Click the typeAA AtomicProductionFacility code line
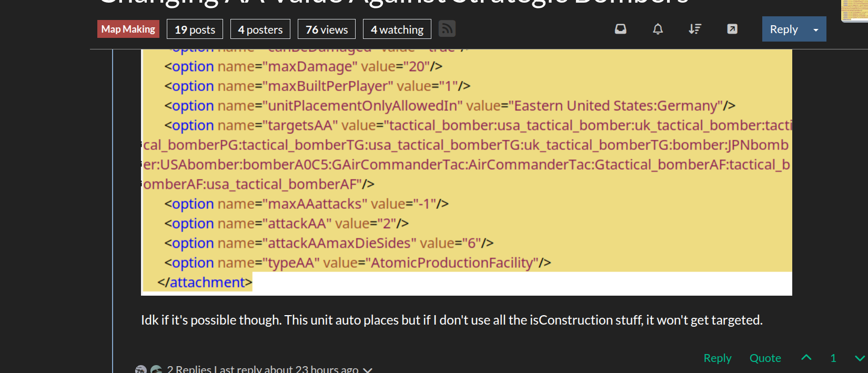The height and width of the screenshot is (373, 868). (358, 263)
